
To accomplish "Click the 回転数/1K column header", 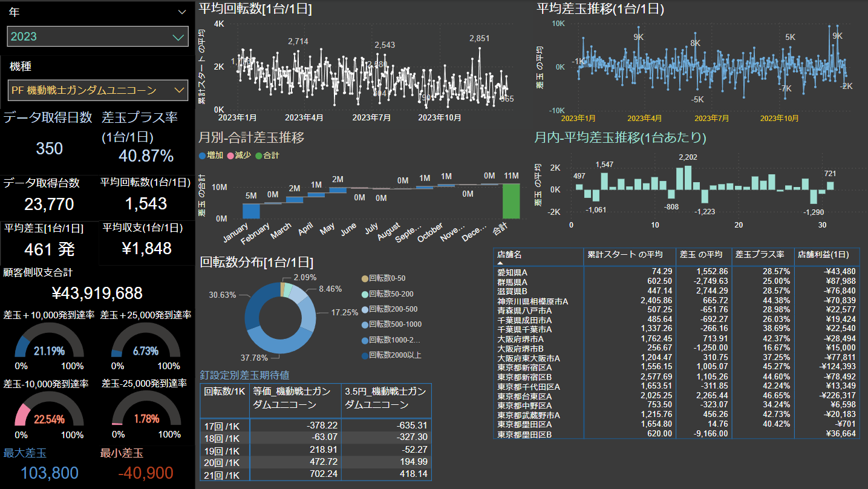I will (x=224, y=391).
